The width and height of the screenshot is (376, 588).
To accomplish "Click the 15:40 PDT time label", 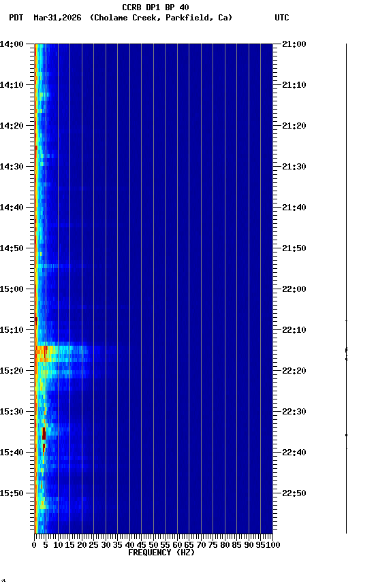I will [x=12, y=453].
